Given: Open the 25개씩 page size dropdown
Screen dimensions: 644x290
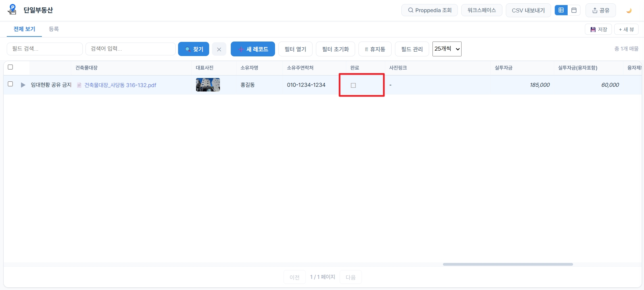Looking at the screenshot, I should coord(447,49).
